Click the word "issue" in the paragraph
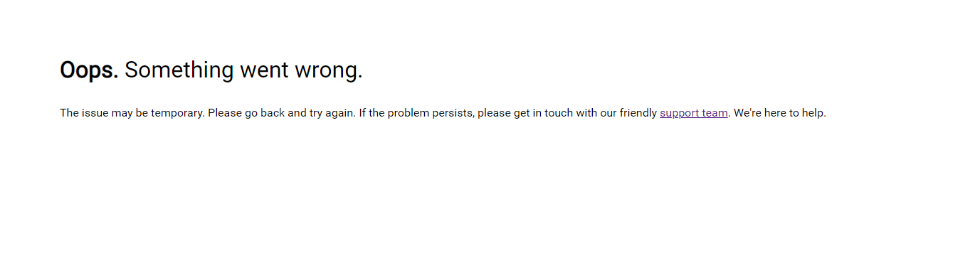This screenshot has width=980, height=258. (x=95, y=113)
